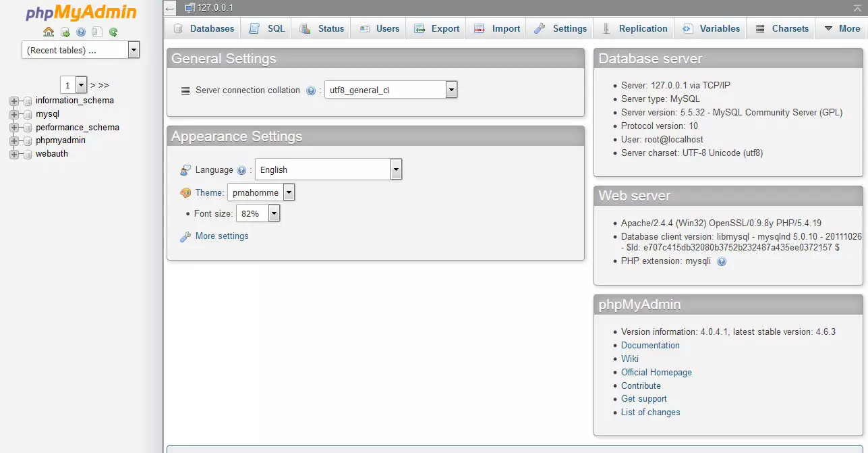Open the Status tab
The width and height of the screenshot is (868, 453).
coord(322,28)
